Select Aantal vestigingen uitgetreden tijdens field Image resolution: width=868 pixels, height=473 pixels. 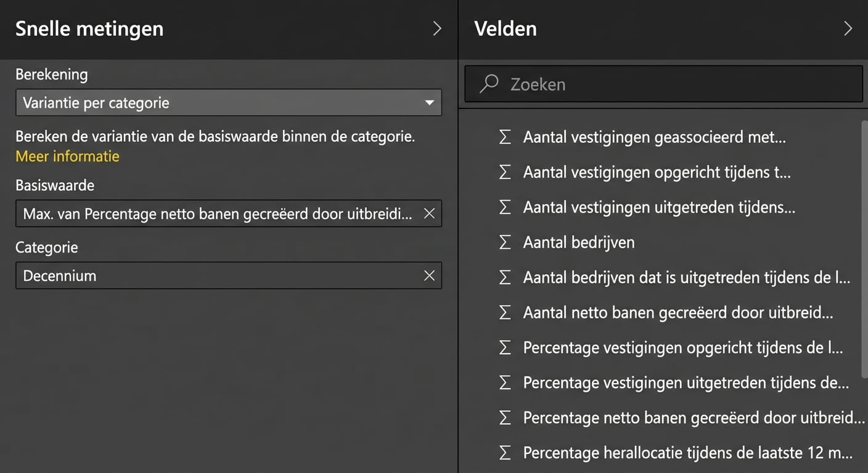tap(658, 208)
